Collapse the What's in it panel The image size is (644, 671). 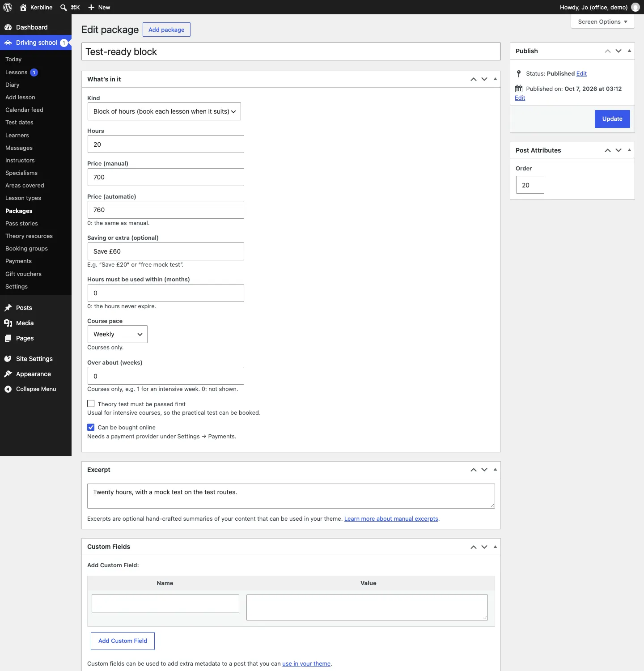(495, 79)
